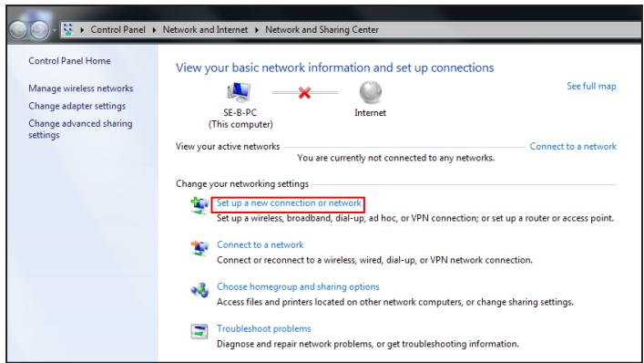The height and width of the screenshot is (363, 644).
Task: Expand the arrow after Control Panel breadcrumb
Action: tap(154, 30)
